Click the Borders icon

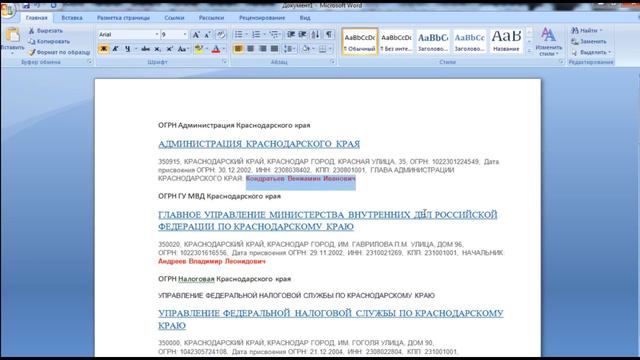point(323,49)
